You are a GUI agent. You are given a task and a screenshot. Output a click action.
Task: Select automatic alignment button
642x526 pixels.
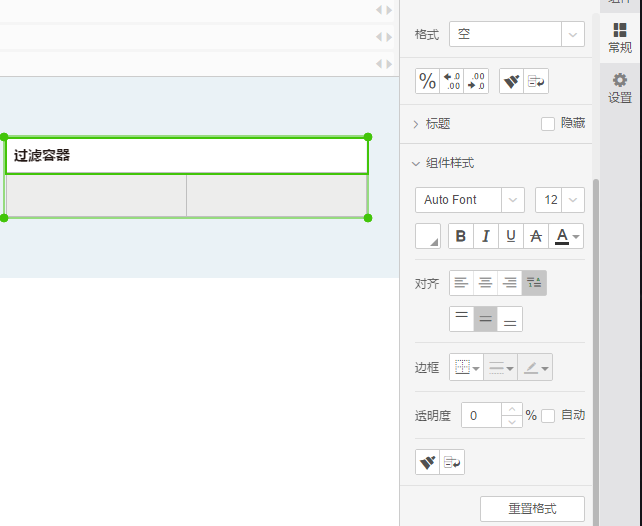point(534,283)
